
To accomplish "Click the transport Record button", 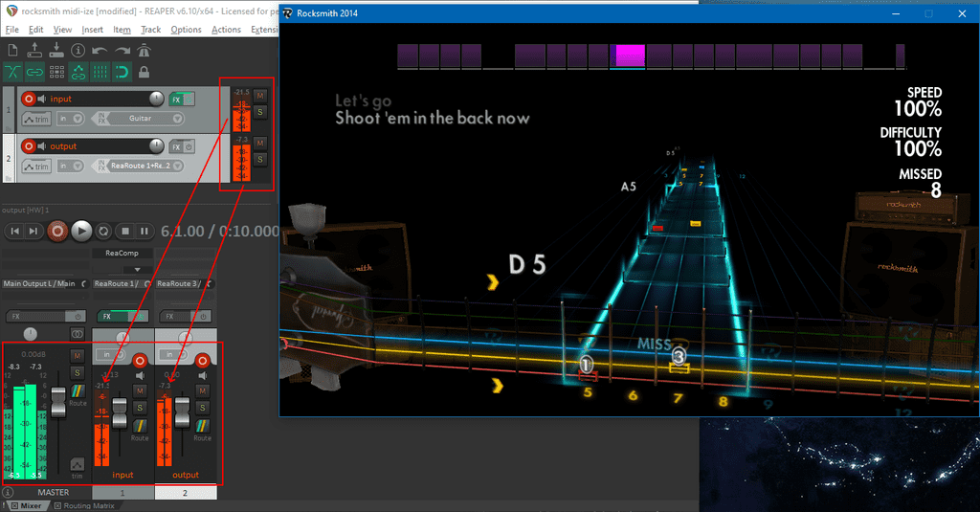I will [56, 232].
